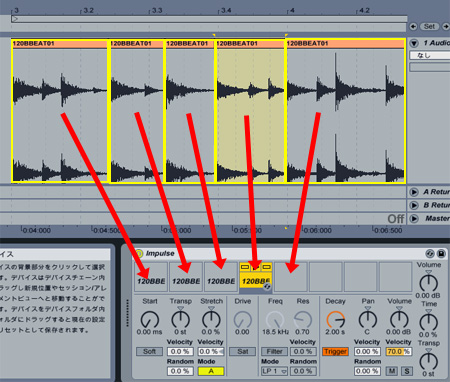Screen dimensions: 450x382
Task: Click the Filter Random 0.0 % field
Action: click(303, 371)
